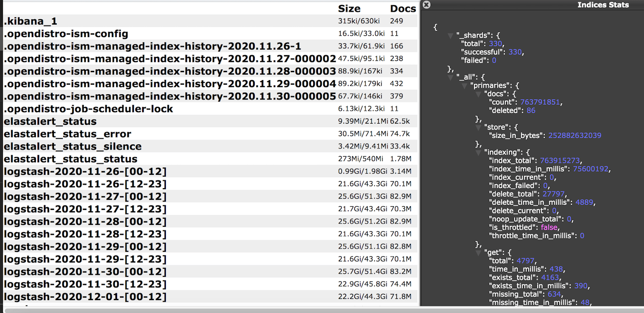The height and width of the screenshot is (313, 644).
Task: Click size cell 273Mi/540Mi
Action: coord(361,159)
